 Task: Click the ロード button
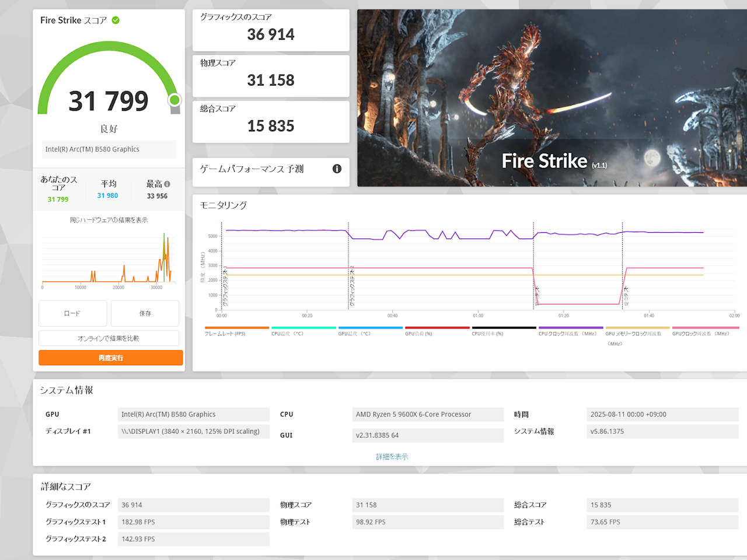[72, 313]
